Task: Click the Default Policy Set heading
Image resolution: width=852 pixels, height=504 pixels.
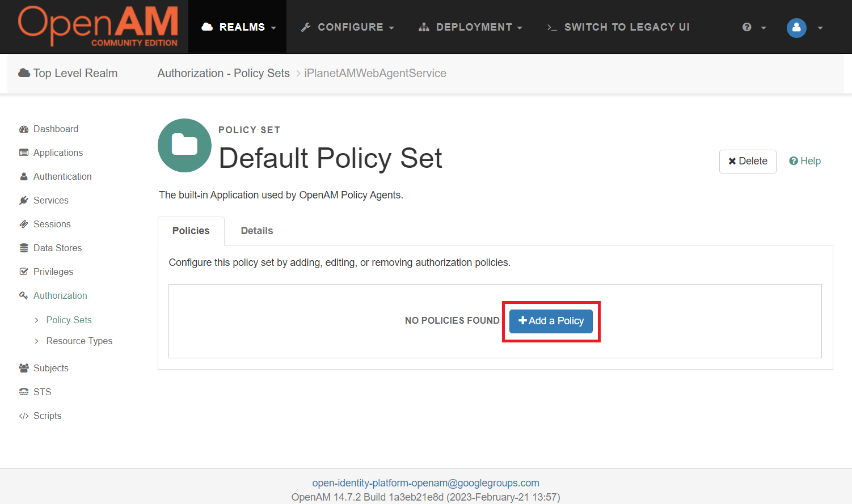Action: [330, 158]
